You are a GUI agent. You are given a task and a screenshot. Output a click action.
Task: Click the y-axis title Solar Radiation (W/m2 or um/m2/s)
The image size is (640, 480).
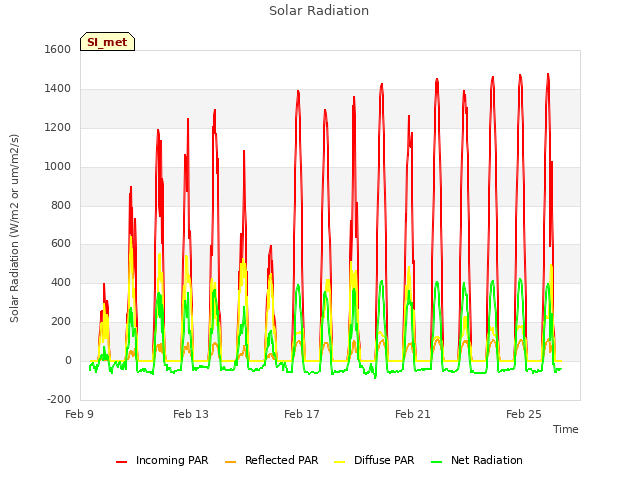tap(14, 228)
